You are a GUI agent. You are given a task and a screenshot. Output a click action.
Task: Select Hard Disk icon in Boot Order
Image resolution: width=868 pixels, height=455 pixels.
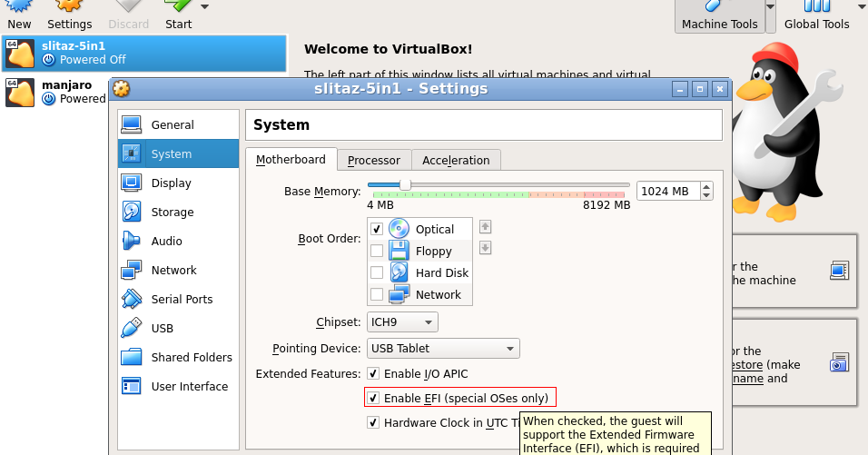[x=399, y=272]
